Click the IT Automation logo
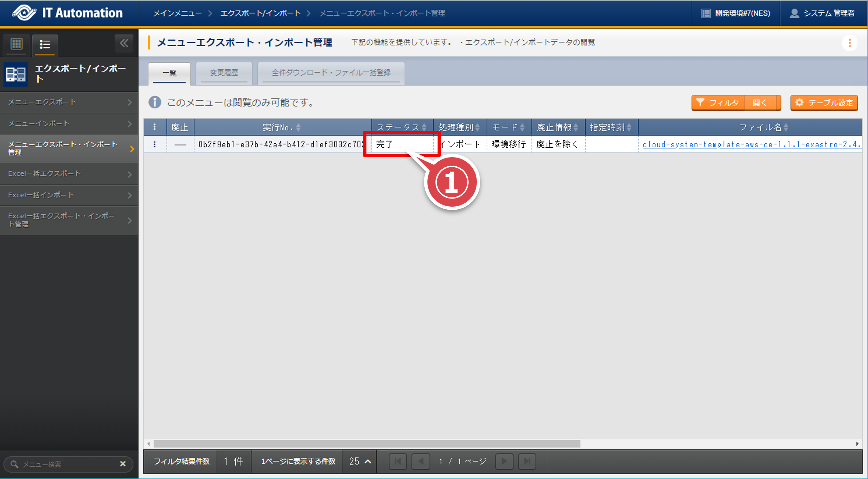Viewport: 868px width, 479px height. [x=68, y=13]
